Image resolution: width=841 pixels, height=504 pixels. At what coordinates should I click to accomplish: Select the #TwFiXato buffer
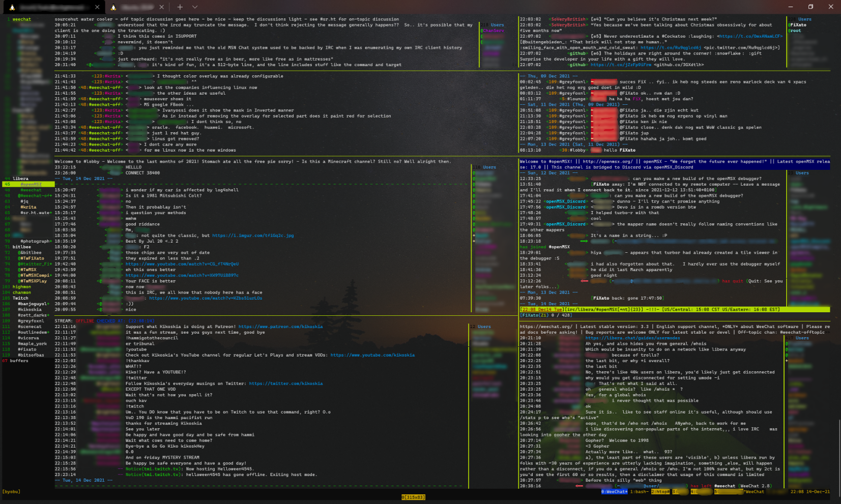click(31, 258)
